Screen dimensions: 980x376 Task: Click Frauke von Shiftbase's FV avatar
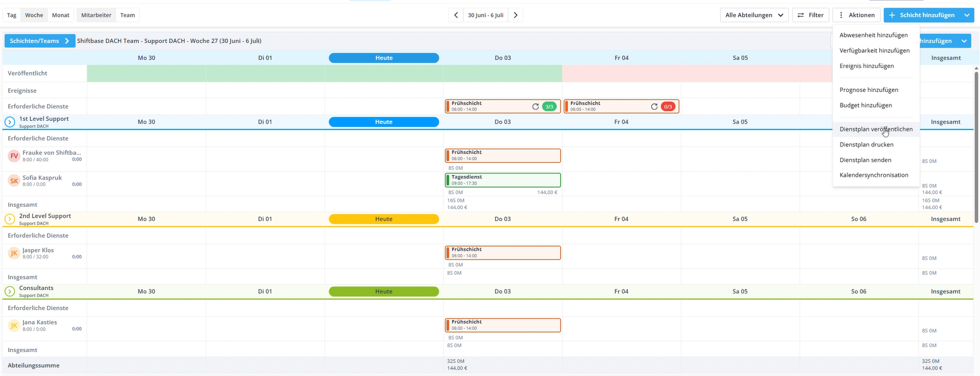tap(14, 156)
